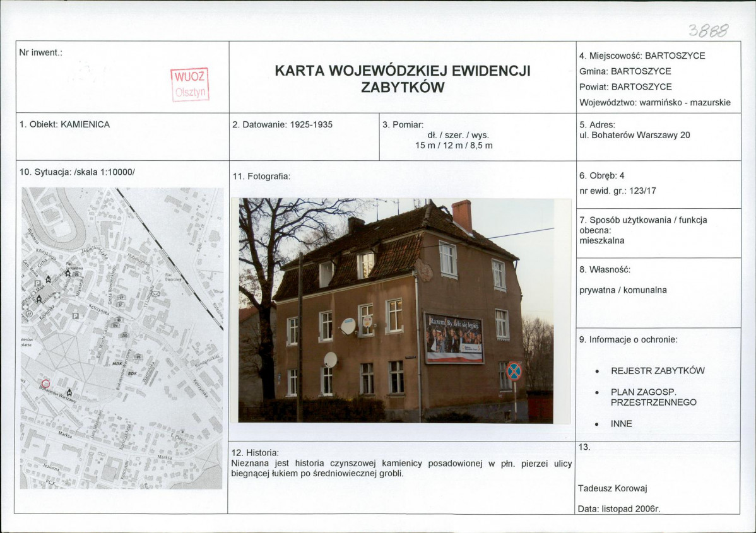Click the situation map image
Image resolution: width=756 pixels, height=533 pixels.
122,338
